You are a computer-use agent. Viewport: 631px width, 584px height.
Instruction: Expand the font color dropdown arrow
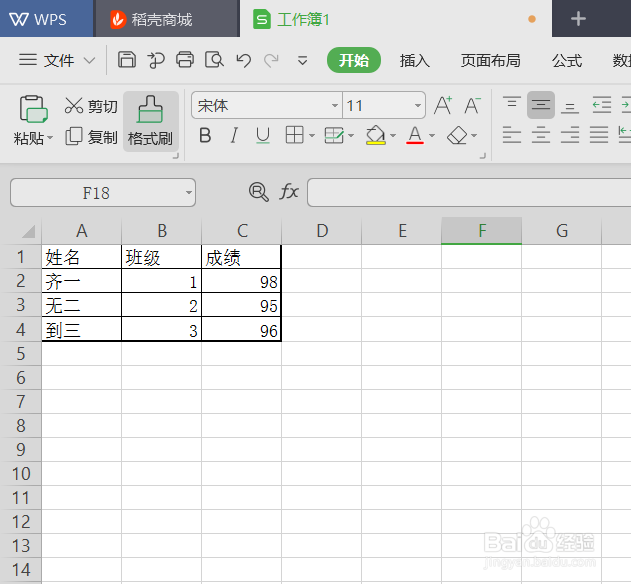[x=432, y=136]
